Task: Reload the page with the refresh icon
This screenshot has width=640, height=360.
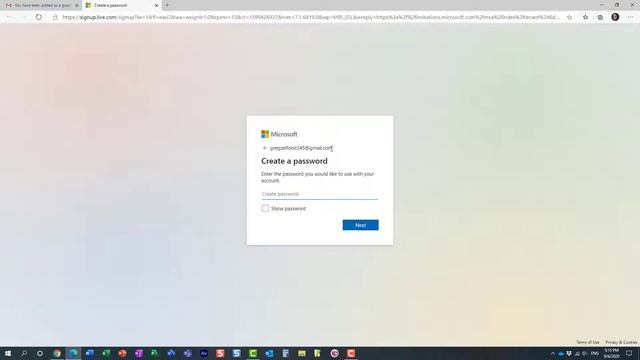Action: [38, 17]
